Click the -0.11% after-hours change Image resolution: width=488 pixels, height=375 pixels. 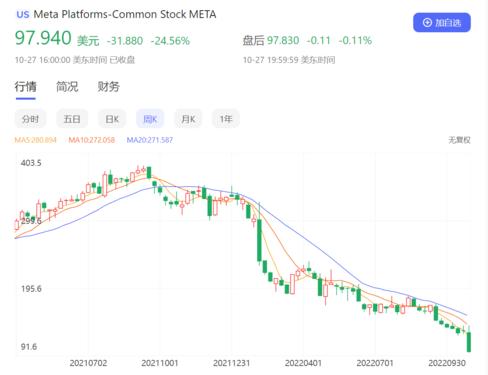pos(355,40)
